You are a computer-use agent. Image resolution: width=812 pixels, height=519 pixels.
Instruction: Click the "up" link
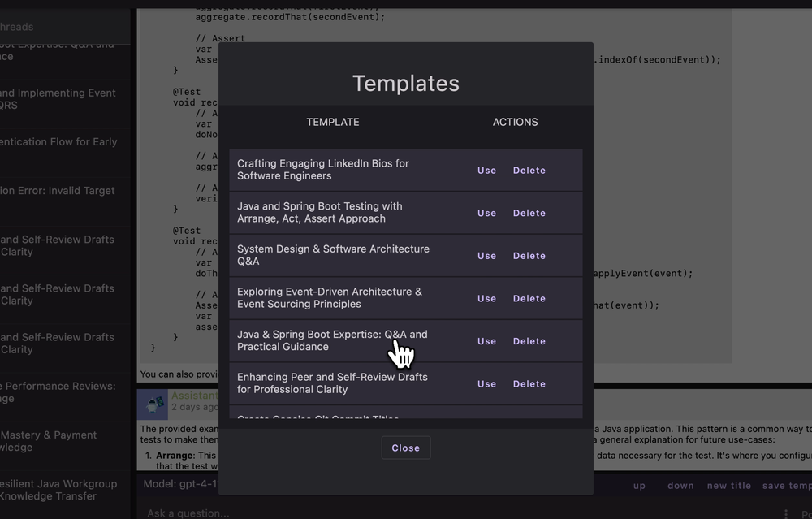tap(639, 485)
